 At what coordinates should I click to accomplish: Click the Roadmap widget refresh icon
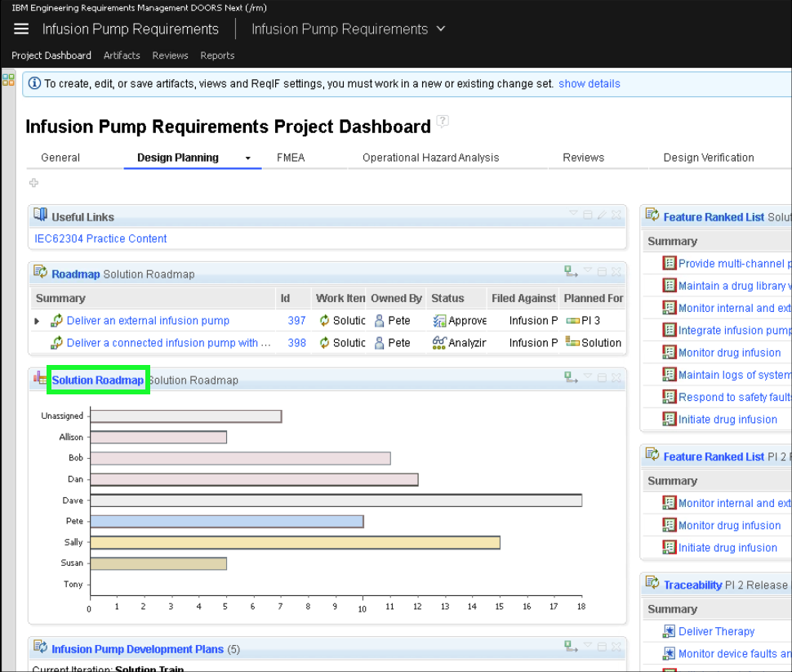(x=39, y=272)
